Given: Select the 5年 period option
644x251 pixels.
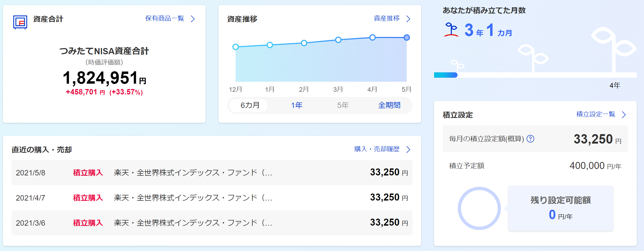Looking at the screenshot, I should coord(343,105).
